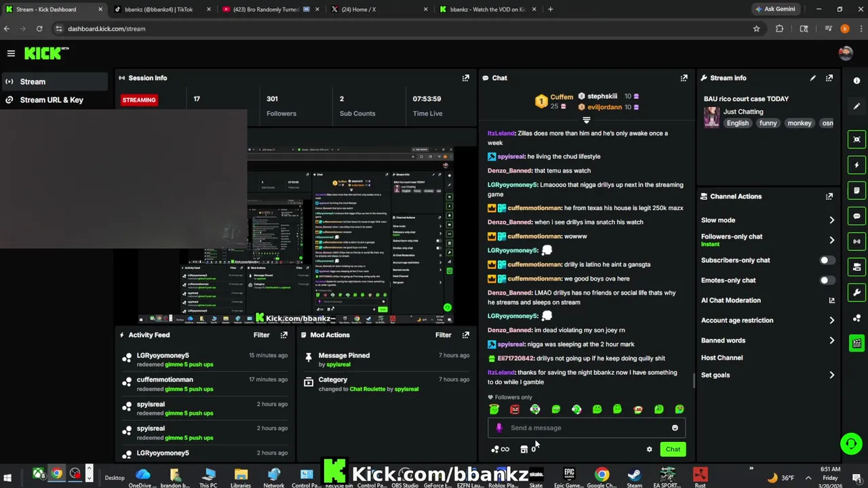Open Epic Games from the taskbar

click(x=568, y=477)
